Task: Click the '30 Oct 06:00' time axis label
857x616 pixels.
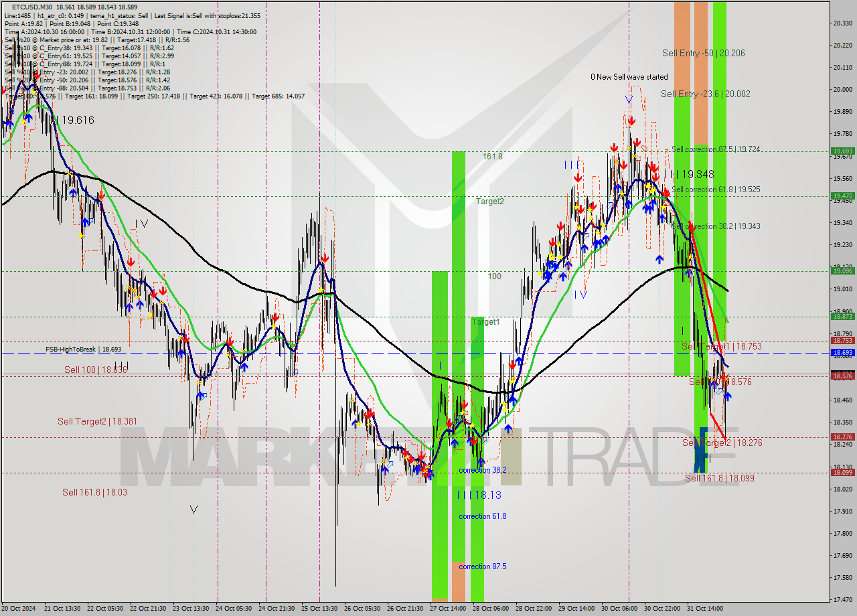Action: tap(619, 609)
